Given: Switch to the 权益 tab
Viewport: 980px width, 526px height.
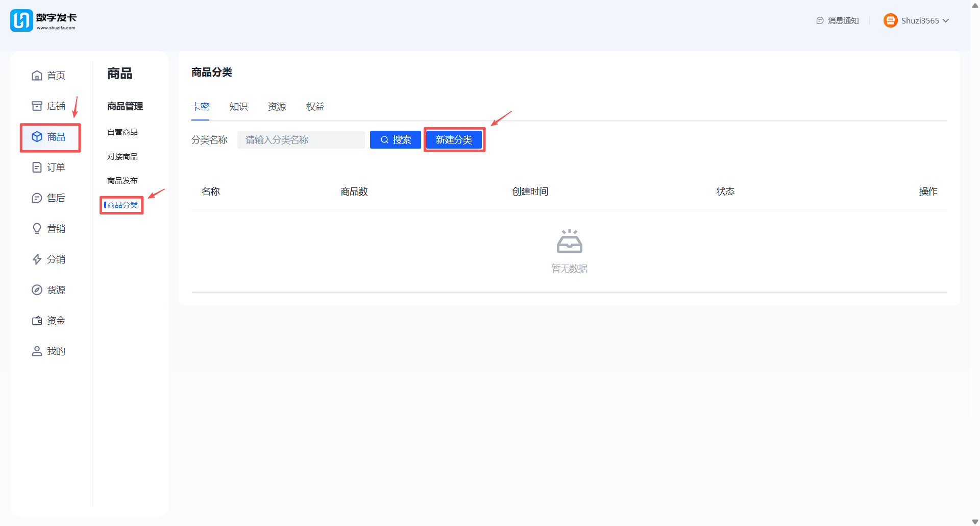Looking at the screenshot, I should click(x=315, y=107).
